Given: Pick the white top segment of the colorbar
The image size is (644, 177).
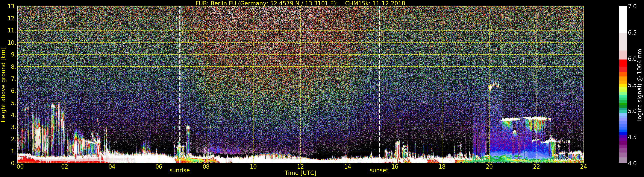Looking at the screenshot, I should 623,20.
